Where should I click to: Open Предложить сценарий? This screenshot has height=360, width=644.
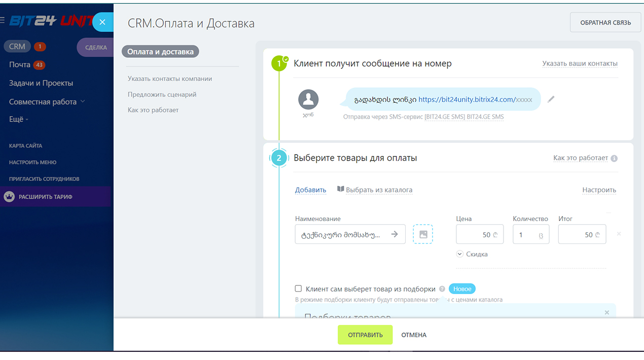pyautogui.click(x=162, y=94)
